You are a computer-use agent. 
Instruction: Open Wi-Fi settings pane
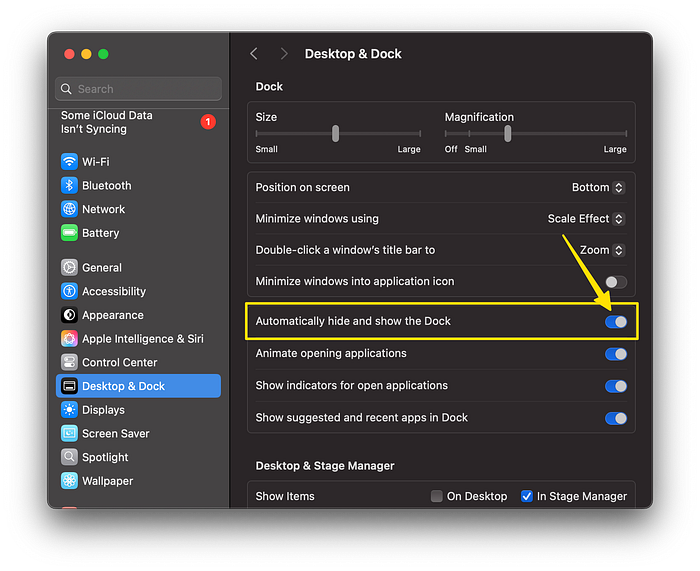pos(138,162)
